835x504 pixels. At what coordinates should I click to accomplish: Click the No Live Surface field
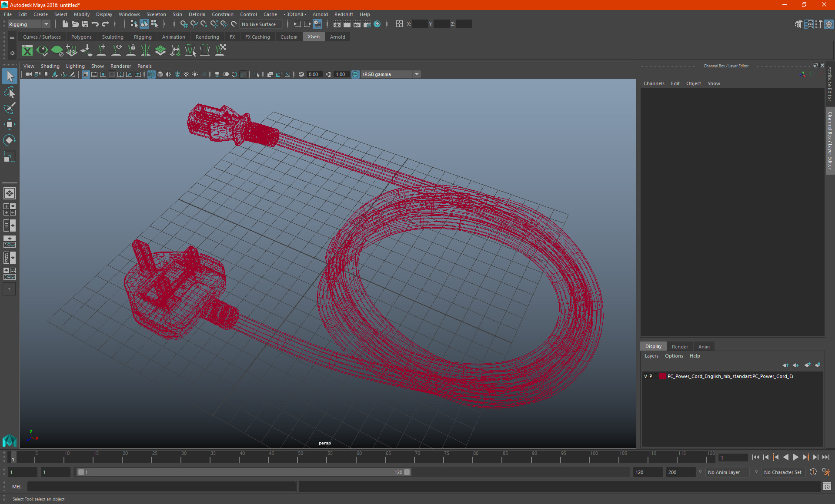(x=261, y=24)
